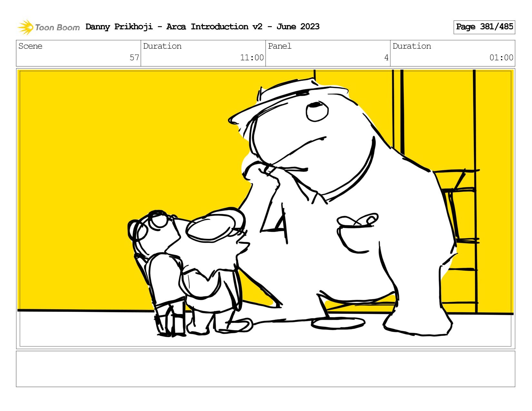Click the Toon Boom logo
This screenshot has width=532, height=411.
[48, 27]
